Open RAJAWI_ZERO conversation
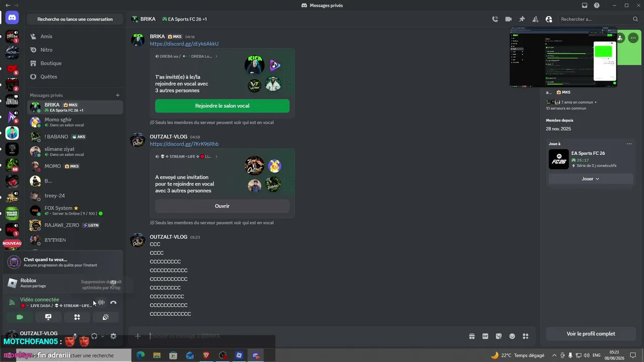The width and height of the screenshot is (644, 362). [x=75, y=225]
